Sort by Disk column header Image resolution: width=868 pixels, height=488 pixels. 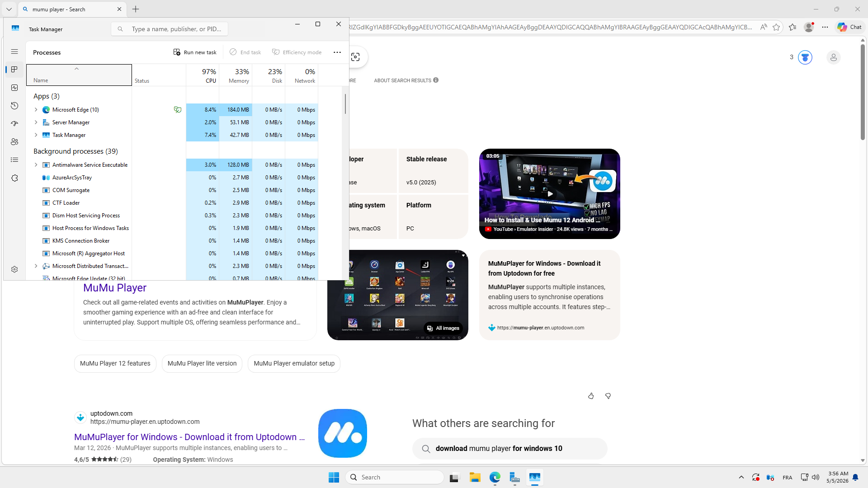pos(269,75)
